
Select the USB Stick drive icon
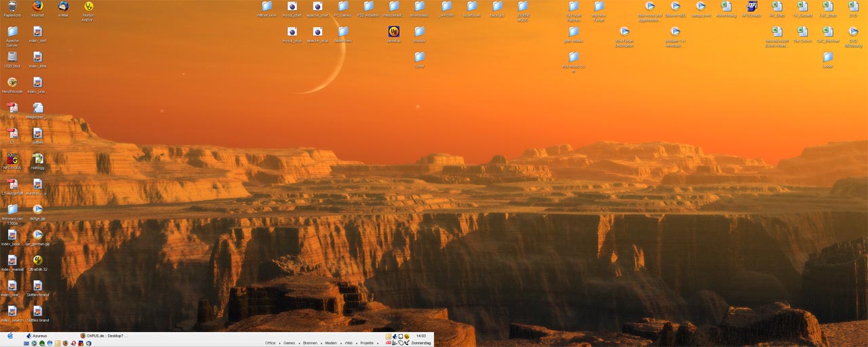point(12,57)
